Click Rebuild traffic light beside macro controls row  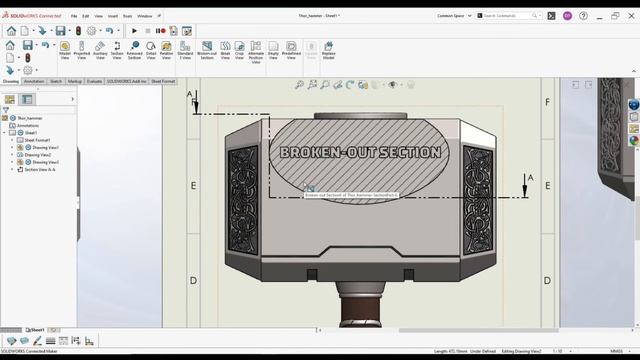pos(78,31)
